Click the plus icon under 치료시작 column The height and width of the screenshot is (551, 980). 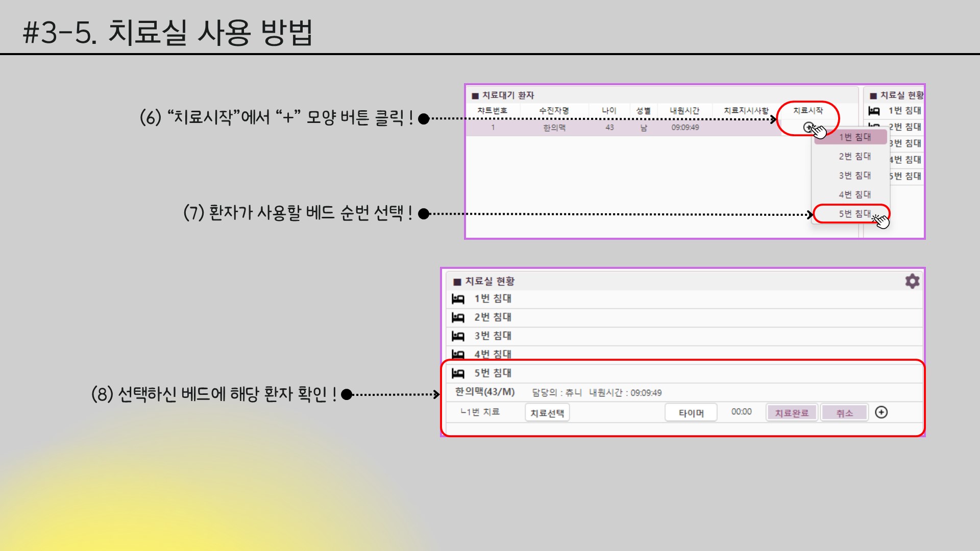coord(808,127)
